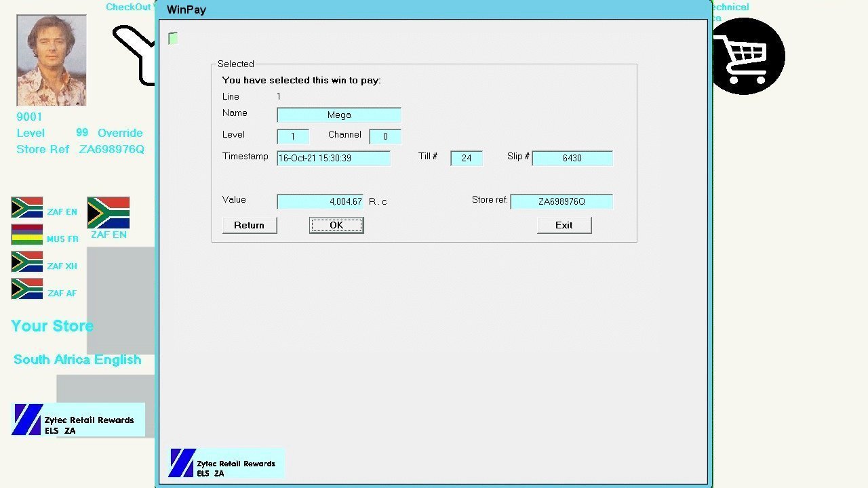Click the Zytec logo inside WinPay window
This screenshot has width=868, height=488.
pos(182,463)
